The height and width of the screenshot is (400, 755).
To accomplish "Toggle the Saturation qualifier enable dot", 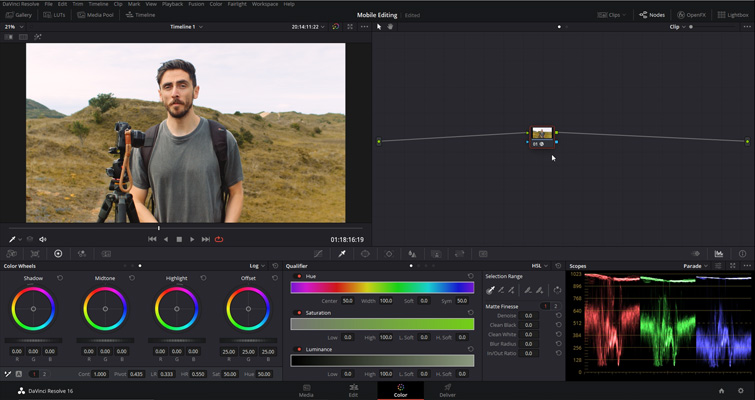I will point(299,313).
